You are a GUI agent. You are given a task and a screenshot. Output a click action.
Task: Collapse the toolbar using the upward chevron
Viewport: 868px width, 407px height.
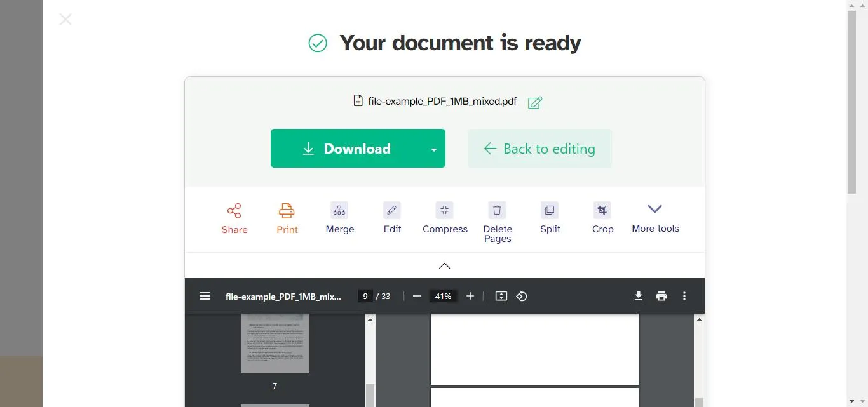point(444,265)
